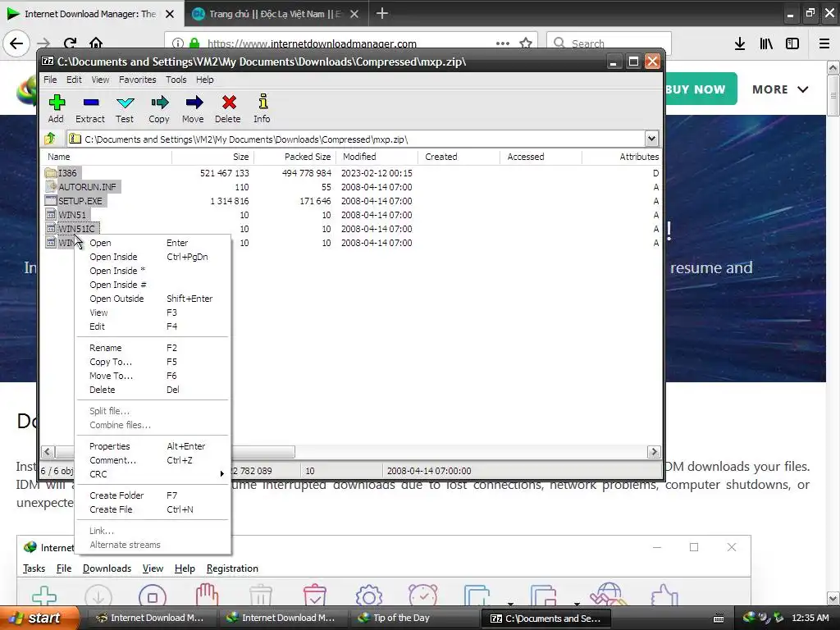
Task: Click the right arrow of 7-Zip horizontal scrollbar
Action: pos(654,452)
